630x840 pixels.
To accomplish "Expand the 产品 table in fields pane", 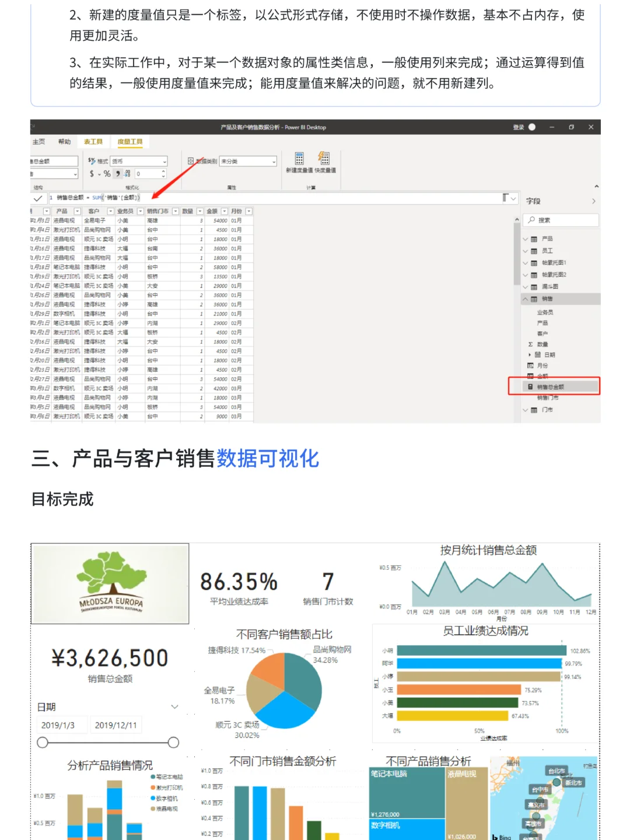I will point(525,239).
